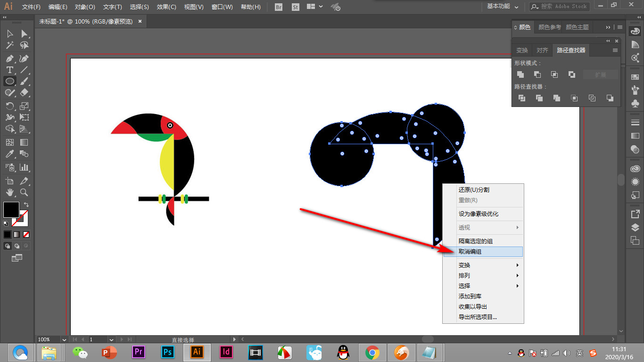
Task: Expand the 选择 submenu in context menu
Action: (483, 286)
